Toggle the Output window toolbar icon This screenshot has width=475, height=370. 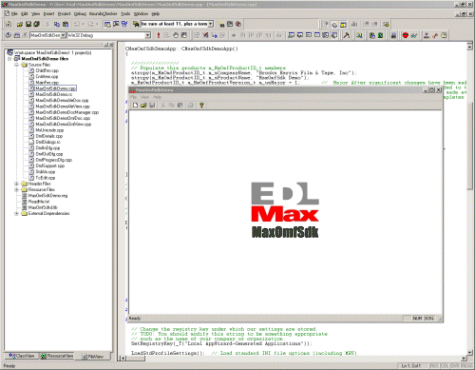116,24
